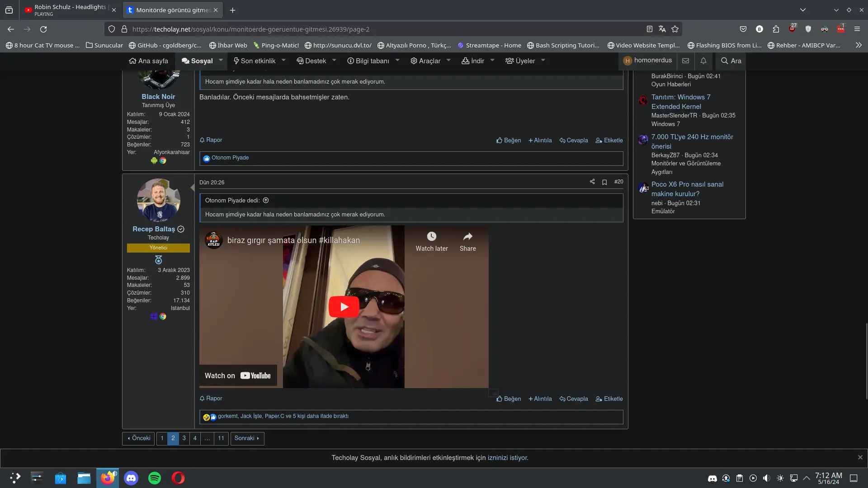Viewport: 868px width, 488px height.
Task: Switch to the Robin Schulz YouTube tab
Action: coord(66,10)
